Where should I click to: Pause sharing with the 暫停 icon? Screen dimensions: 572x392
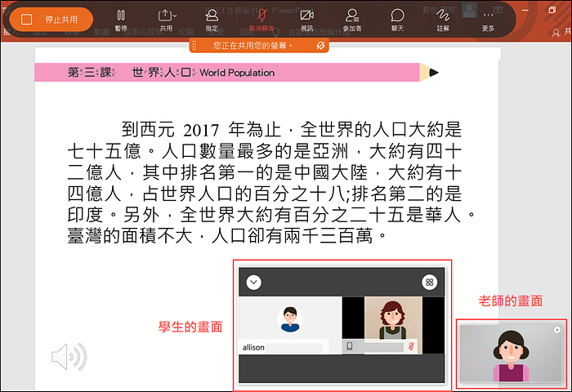pos(121,20)
